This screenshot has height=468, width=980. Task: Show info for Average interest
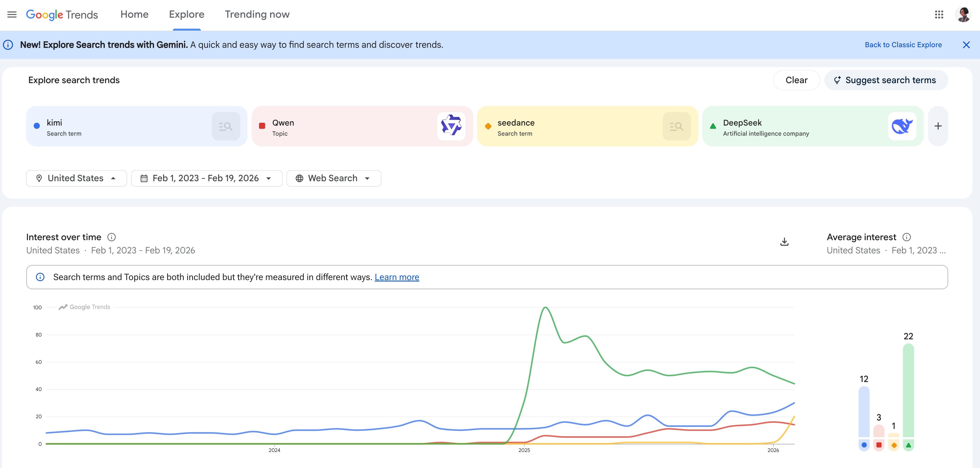[907, 237]
